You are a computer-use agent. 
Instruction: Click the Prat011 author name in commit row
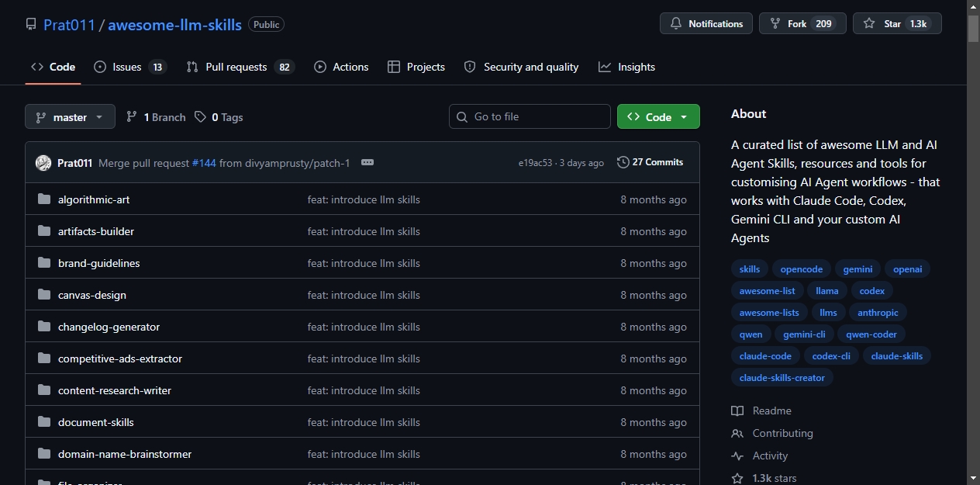[x=75, y=163]
